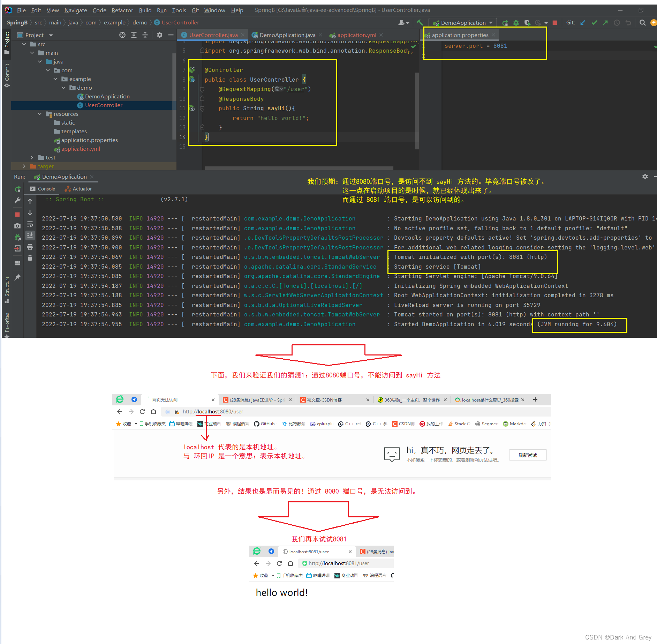Hide the Project tool window
Image resolution: width=657 pixels, height=644 pixels.
pos(171,35)
